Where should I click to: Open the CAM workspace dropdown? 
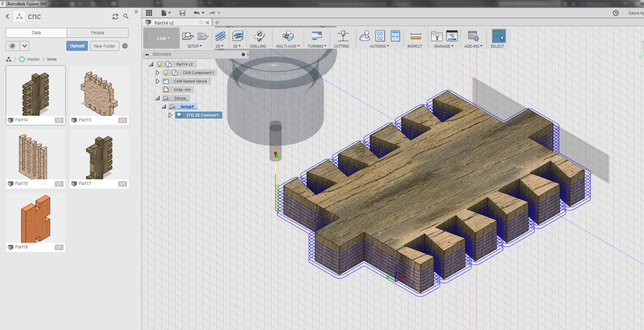point(163,38)
